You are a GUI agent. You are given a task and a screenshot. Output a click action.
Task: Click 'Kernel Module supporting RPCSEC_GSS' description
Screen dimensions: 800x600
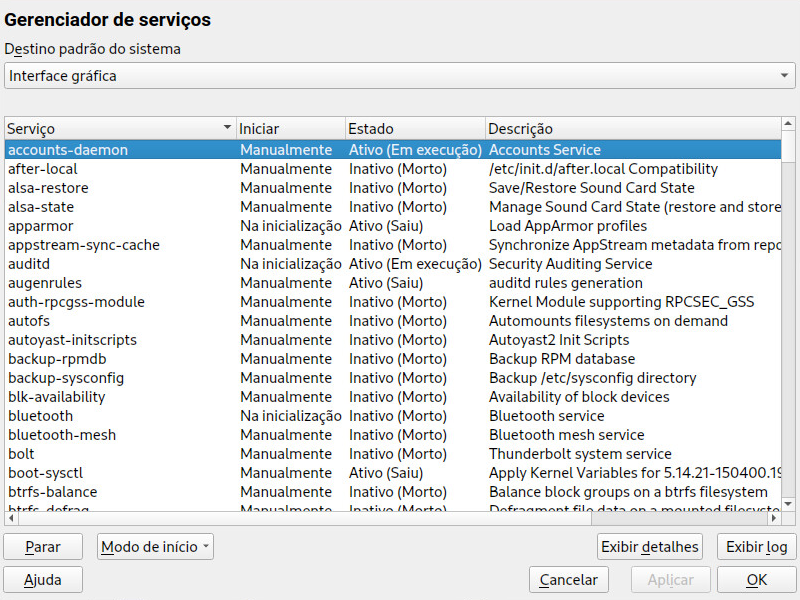[621, 302]
